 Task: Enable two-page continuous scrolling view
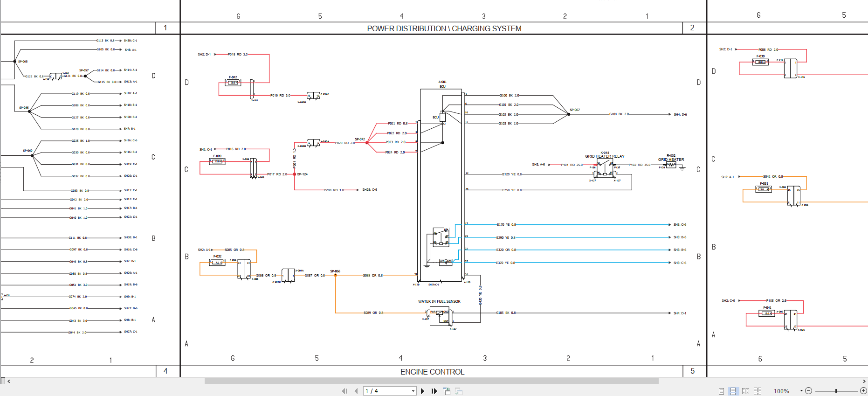[x=758, y=391]
